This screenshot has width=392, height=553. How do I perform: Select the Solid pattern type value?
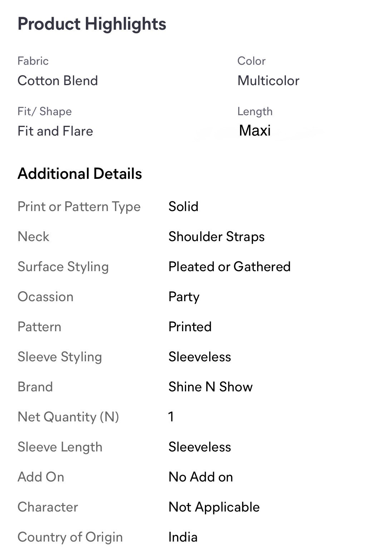pos(183,207)
